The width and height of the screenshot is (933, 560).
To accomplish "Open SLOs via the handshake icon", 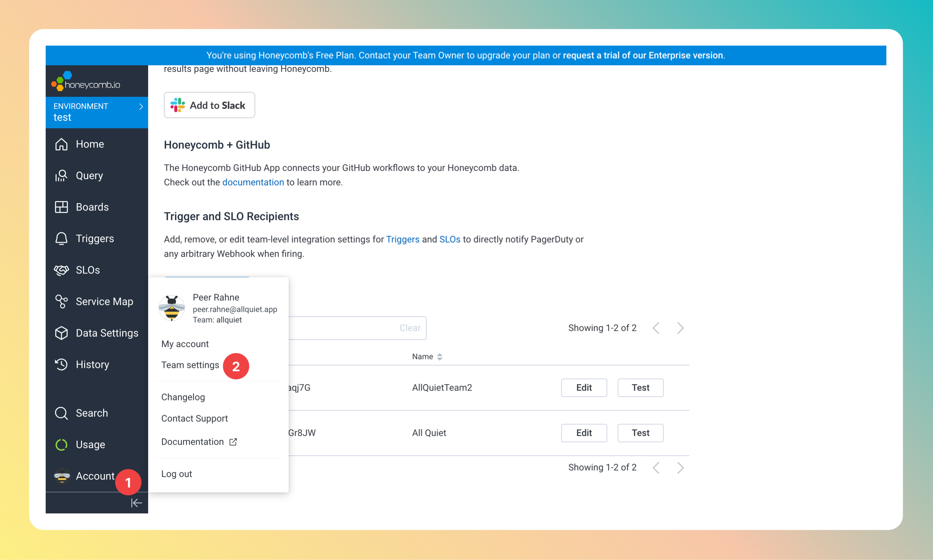I will [61, 270].
